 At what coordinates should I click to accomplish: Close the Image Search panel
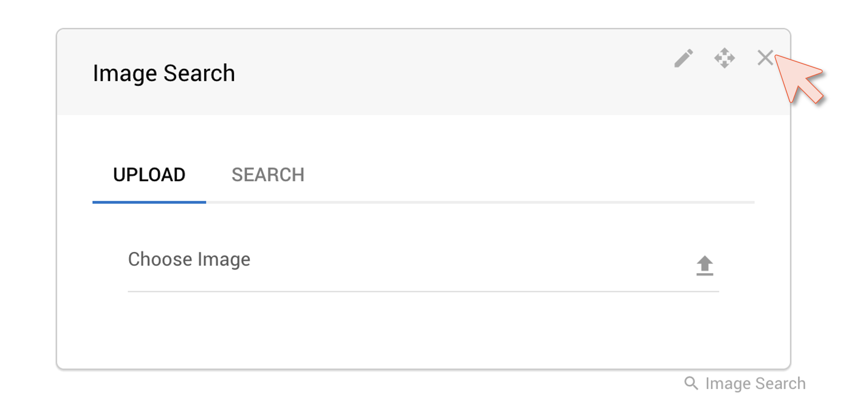click(765, 58)
